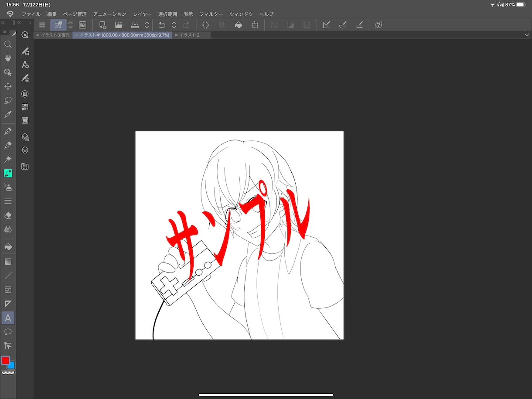Select the sparkle Decoration tool
Image resolution: width=532 pixels, height=399 pixels.
(8, 159)
